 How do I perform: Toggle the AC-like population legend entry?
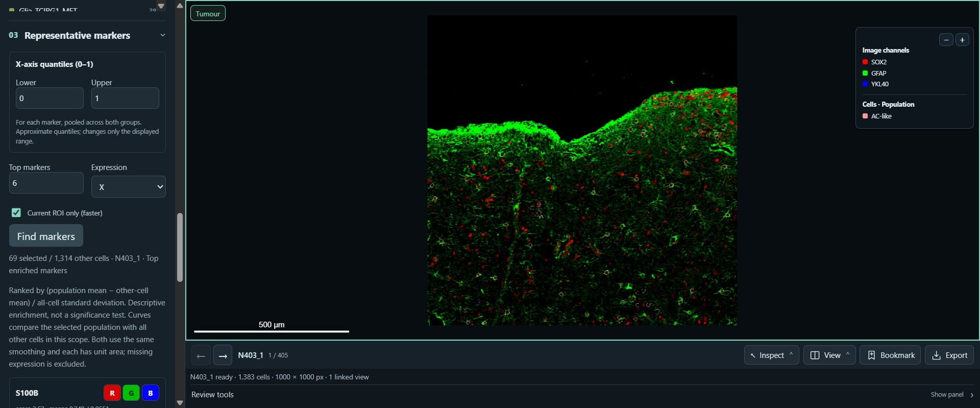(877, 116)
